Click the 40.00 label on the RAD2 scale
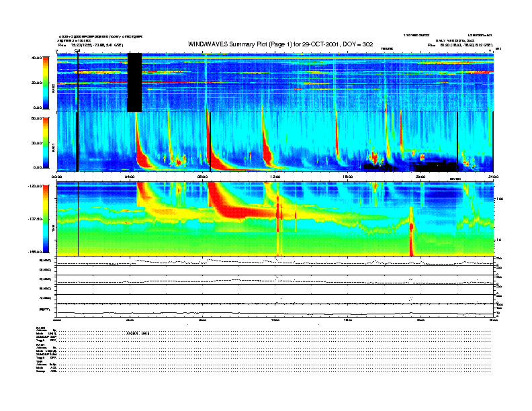This screenshot has width=532, height=411. pos(36,58)
